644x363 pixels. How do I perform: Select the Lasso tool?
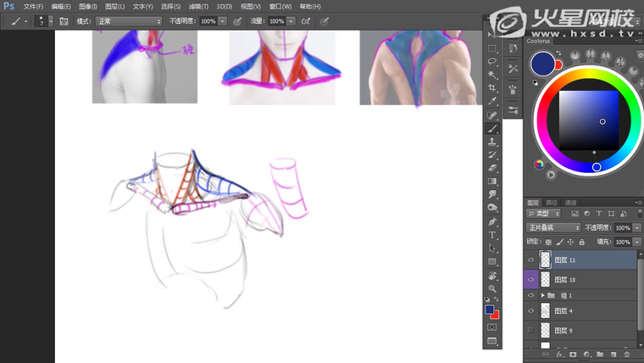pyautogui.click(x=492, y=61)
